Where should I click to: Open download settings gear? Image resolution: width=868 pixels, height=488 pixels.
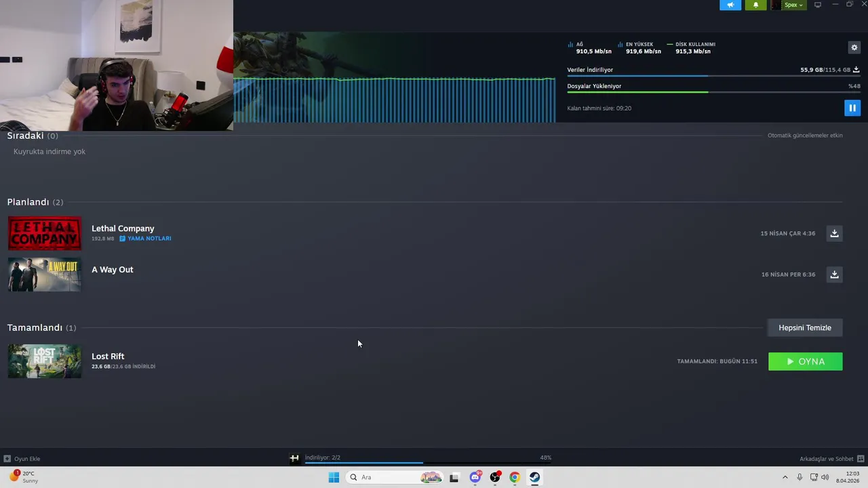854,47
